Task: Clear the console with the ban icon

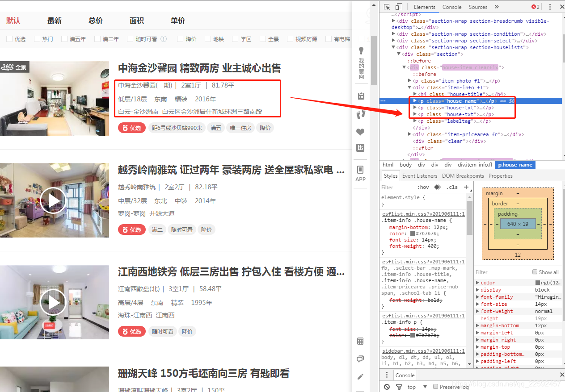Action: tap(387, 387)
